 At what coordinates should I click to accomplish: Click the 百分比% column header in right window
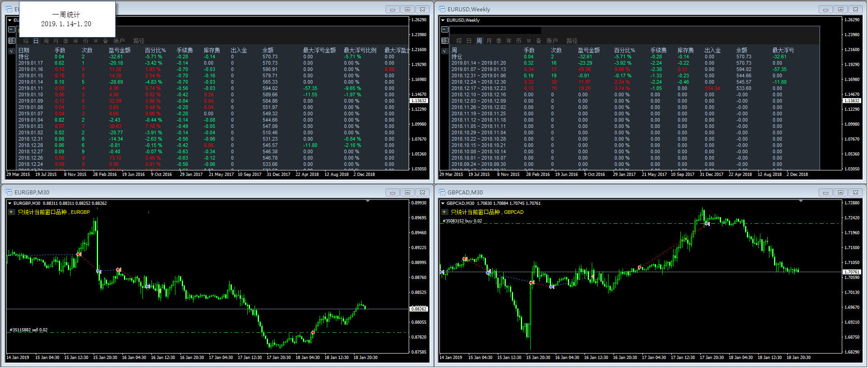point(625,50)
